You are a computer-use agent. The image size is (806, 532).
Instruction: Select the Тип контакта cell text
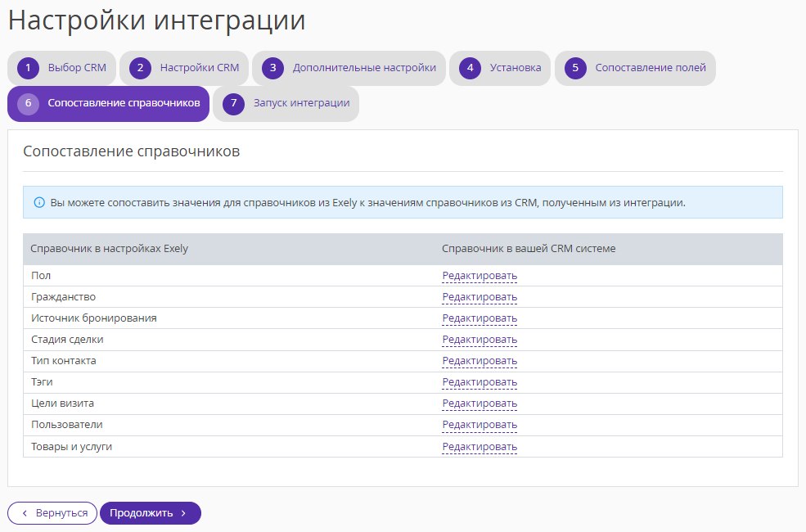(x=64, y=361)
